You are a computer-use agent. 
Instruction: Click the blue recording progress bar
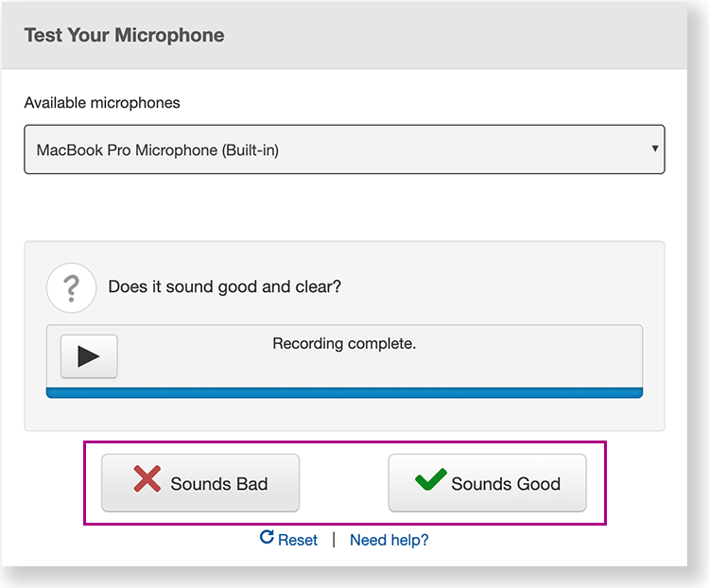(x=344, y=392)
